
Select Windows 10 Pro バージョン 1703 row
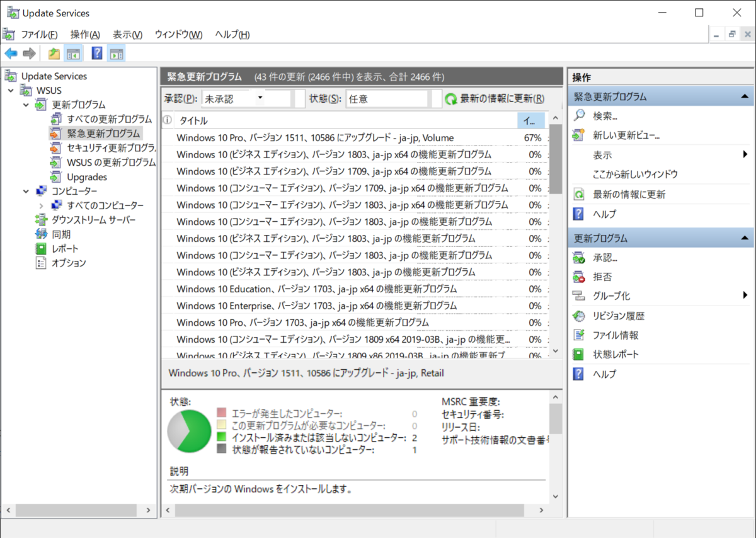tap(355, 323)
